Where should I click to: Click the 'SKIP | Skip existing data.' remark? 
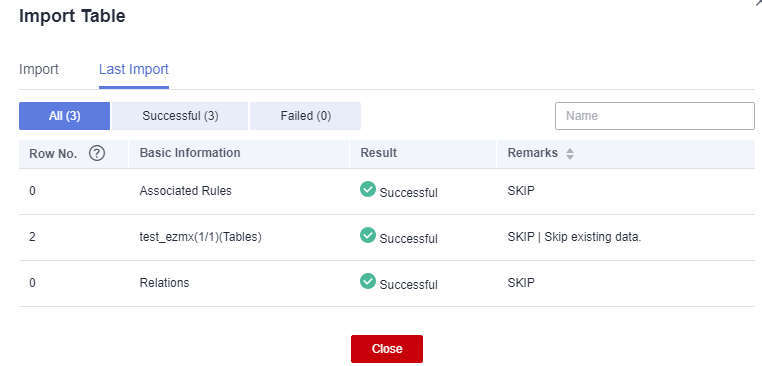(x=574, y=237)
